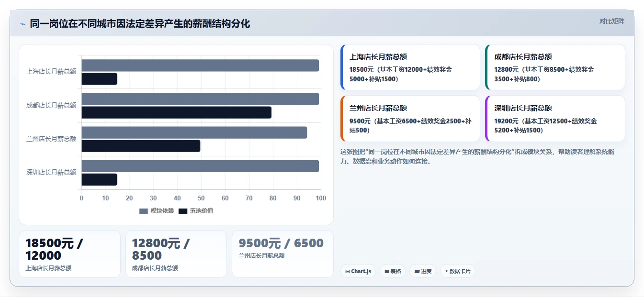
Task: Click 上海店长月薪总额 caption under 18500元 stat
Action: (x=48, y=268)
